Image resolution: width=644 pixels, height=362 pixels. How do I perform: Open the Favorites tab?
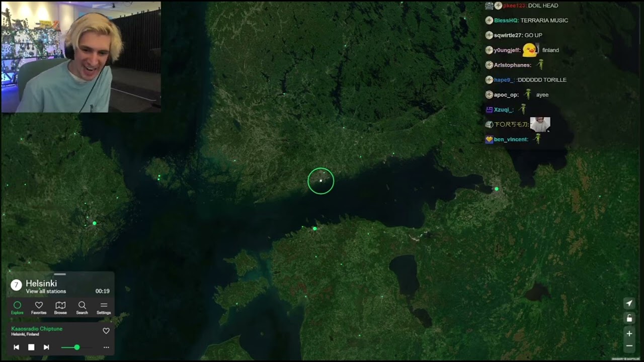[x=39, y=308]
